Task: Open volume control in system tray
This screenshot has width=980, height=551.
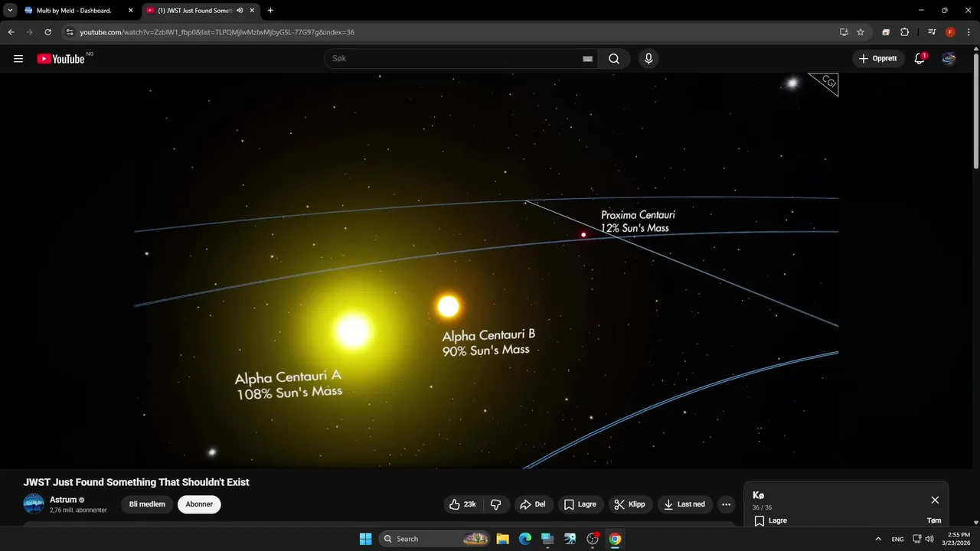Action: coord(929,539)
